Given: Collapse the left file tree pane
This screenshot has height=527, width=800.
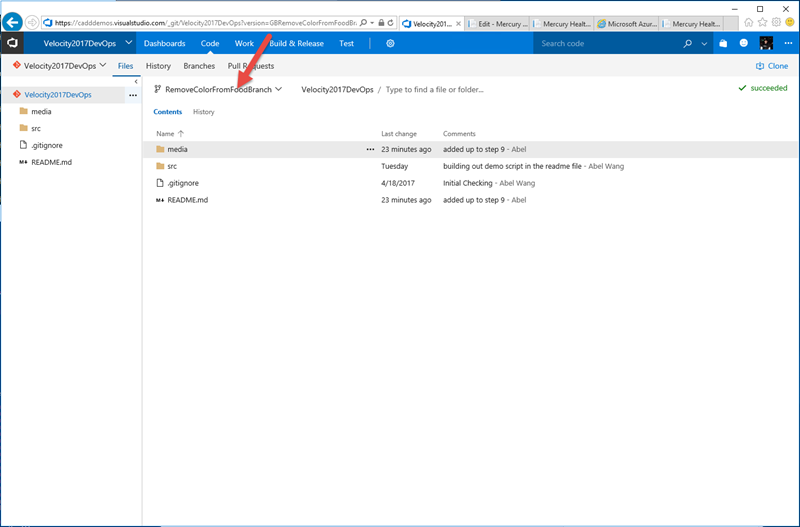Looking at the screenshot, I should pos(136,82).
